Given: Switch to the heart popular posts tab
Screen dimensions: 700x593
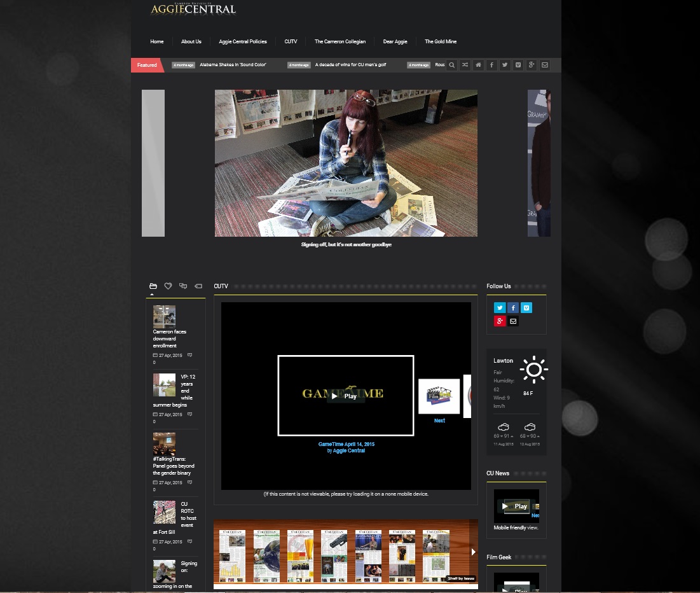Looking at the screenshot, I should pos(168,286).
